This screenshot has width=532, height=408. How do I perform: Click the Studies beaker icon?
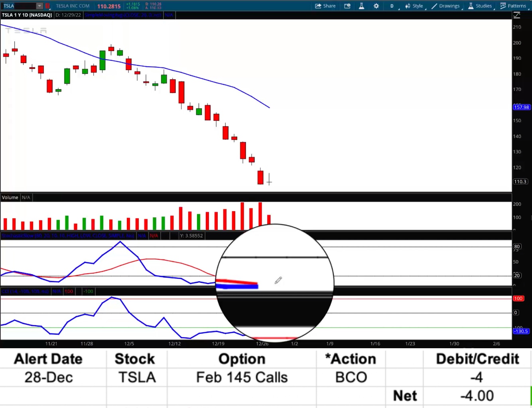click(471, 6)
